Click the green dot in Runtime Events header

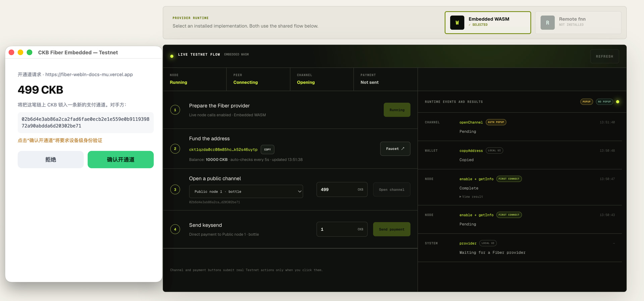[618, 102]
